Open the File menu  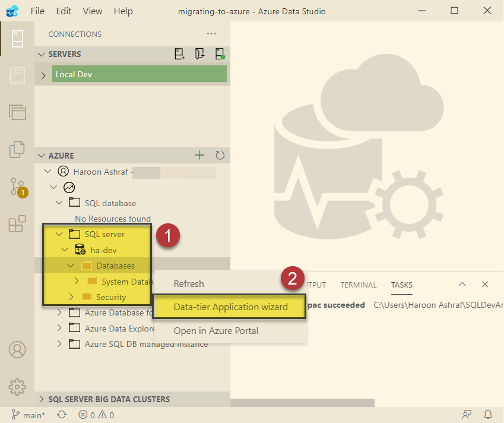click(x=37, y=11)
